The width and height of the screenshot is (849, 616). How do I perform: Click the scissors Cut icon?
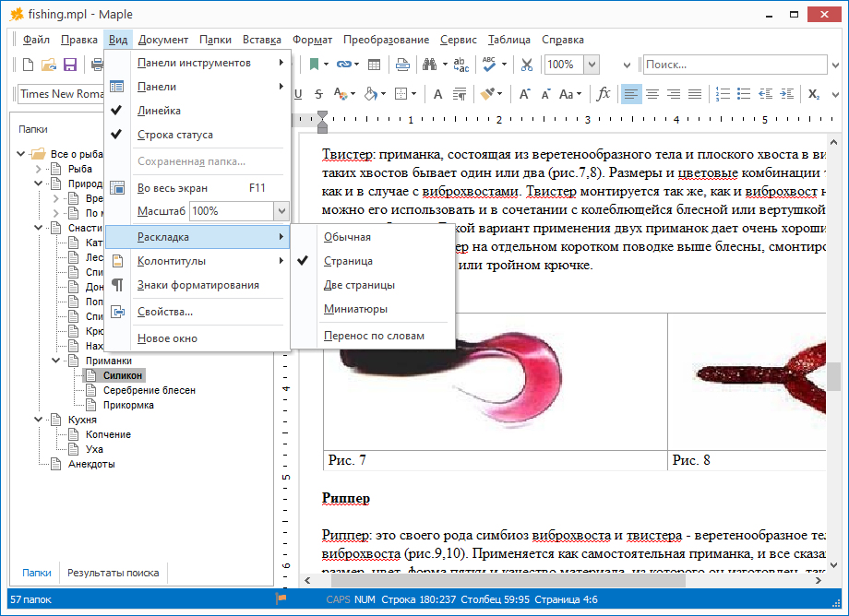(527, 65)
